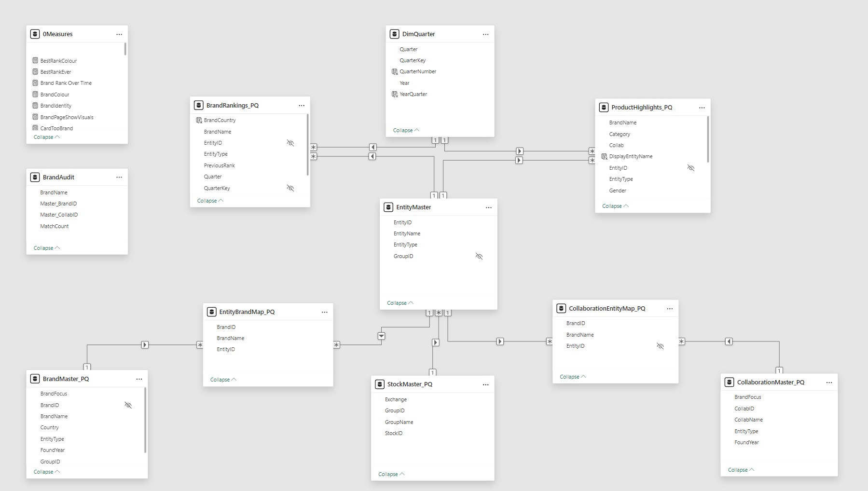Image resolution: width=868 pixels, height=491 pixels.
Task: Click the hidden-eye icon beside BrandID in BrandMaster_PQ
Action: point(128,405)
